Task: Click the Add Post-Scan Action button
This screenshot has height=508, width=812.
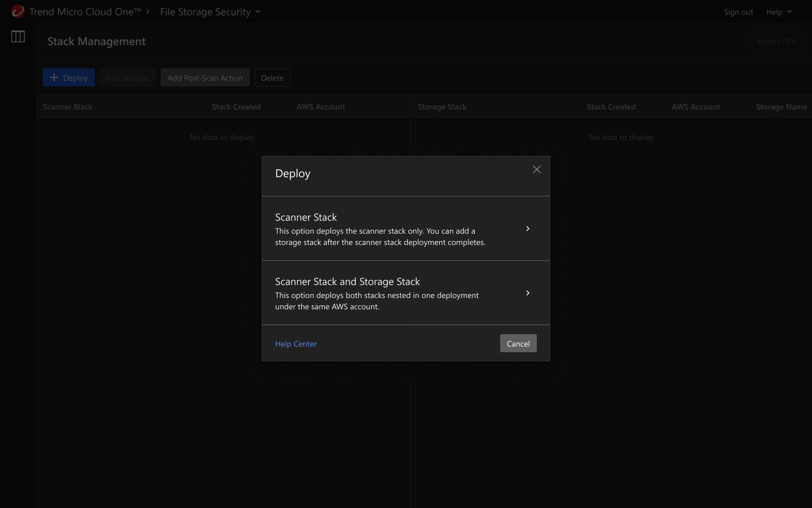Action: (205, 78)
